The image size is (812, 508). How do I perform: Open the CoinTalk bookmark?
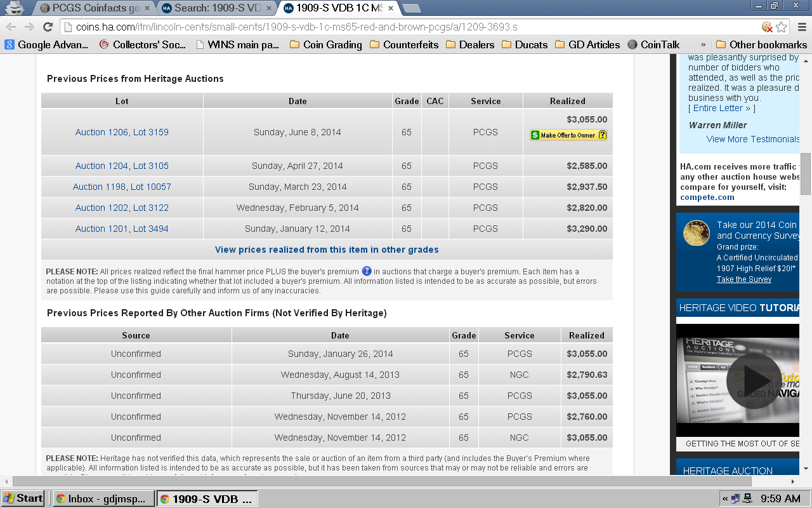pyautogui.click(x=653, y=44)
